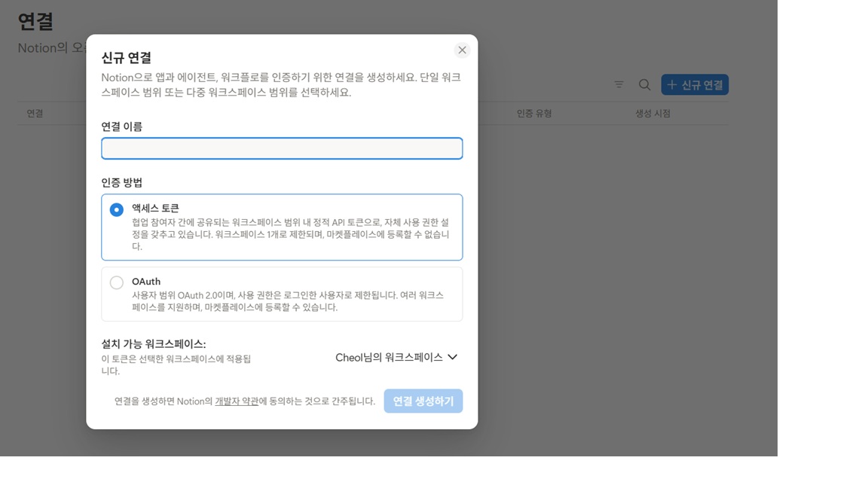Close the 신규 연결 dialog with the X icon
This screenshot has width=868, height=488.
click(x=462, y=50)
